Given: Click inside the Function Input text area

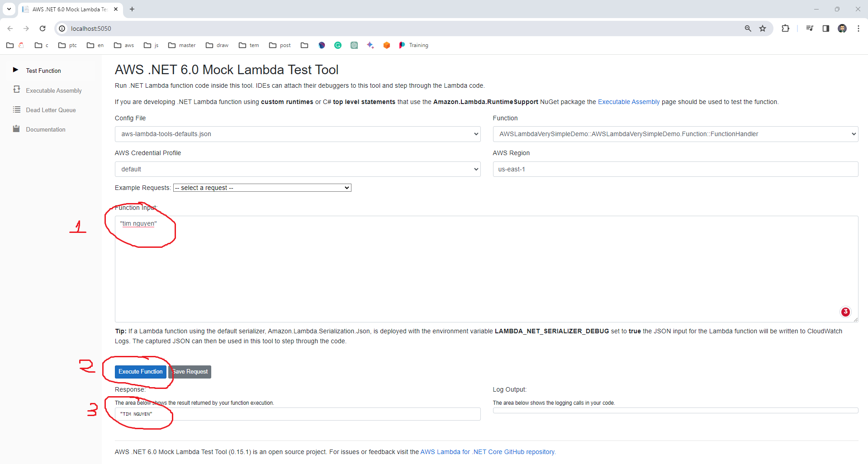Looking at the screenshot, I should 486,269.
